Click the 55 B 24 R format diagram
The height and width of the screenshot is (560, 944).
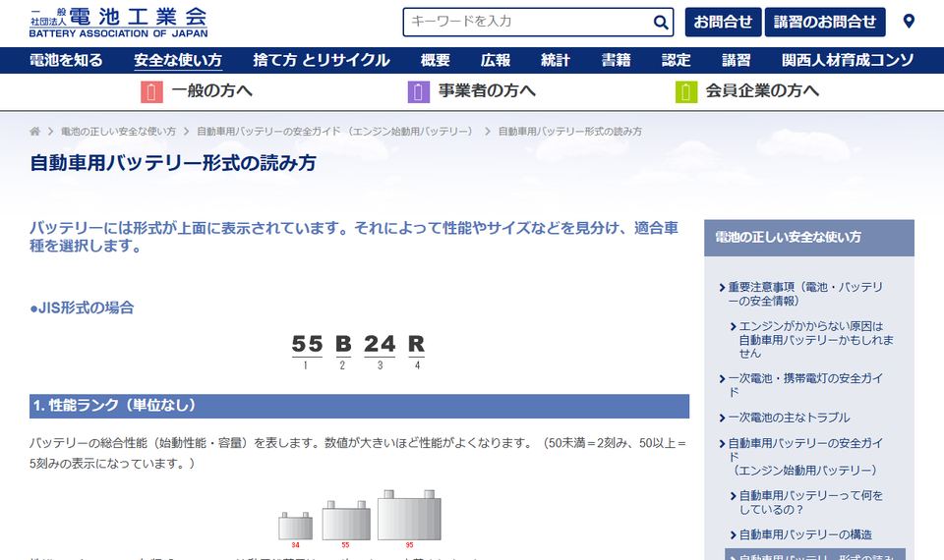(x=360, y=352)
